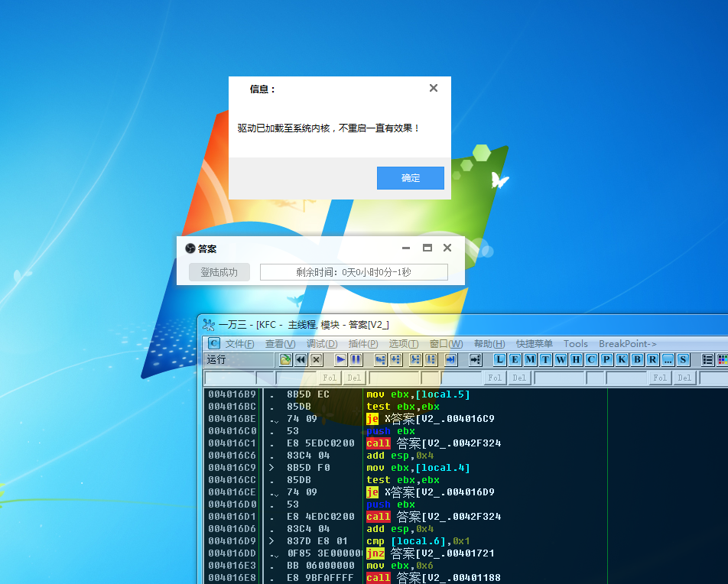Viewport: 728px width, 584px height.
Task: Click the Trace Into toolbar icon
Action: (416, 359)
